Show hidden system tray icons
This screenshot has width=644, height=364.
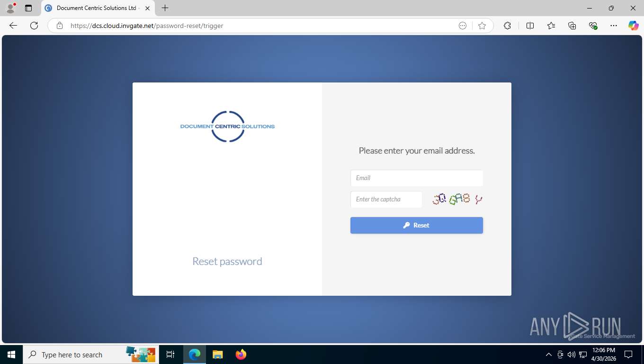(549, 355)
